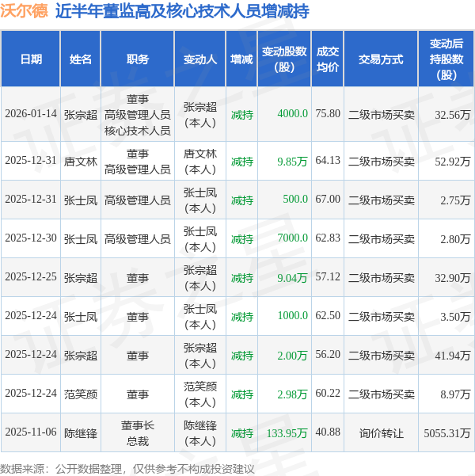Screen dimensions: 475x476
Task: Select the date cell 2026-01-14
Action: 31,114
